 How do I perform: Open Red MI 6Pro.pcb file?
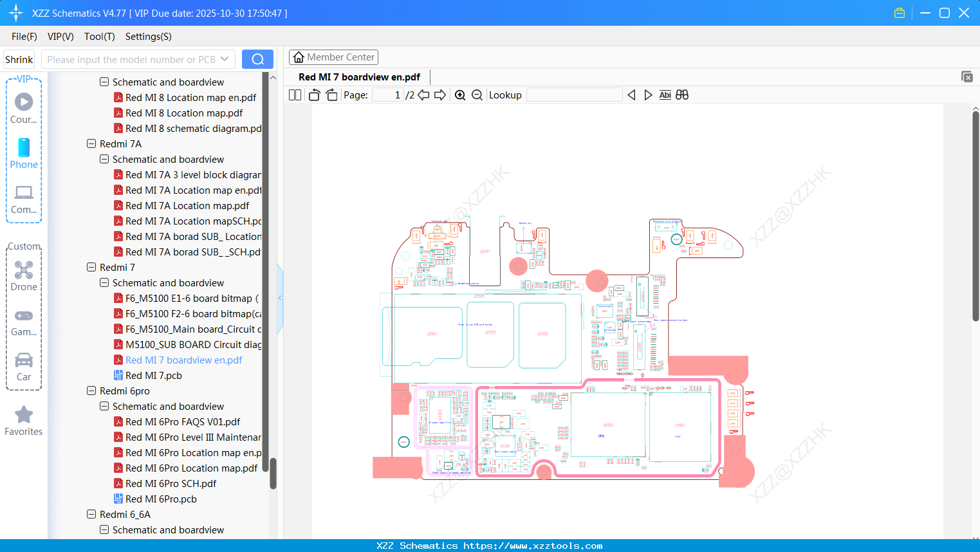pos(162,499)
